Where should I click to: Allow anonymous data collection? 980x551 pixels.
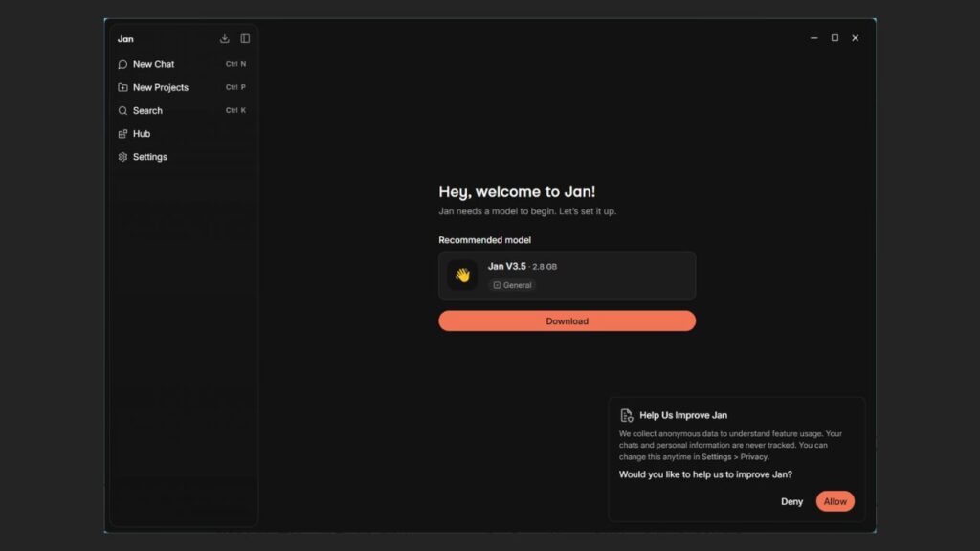835,501
